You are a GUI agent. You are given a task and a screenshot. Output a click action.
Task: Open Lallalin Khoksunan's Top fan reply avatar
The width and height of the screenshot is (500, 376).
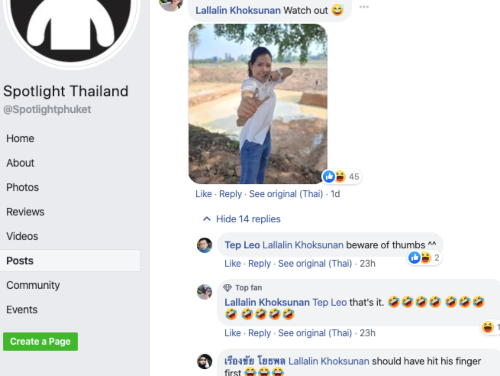tap(204, 292)
